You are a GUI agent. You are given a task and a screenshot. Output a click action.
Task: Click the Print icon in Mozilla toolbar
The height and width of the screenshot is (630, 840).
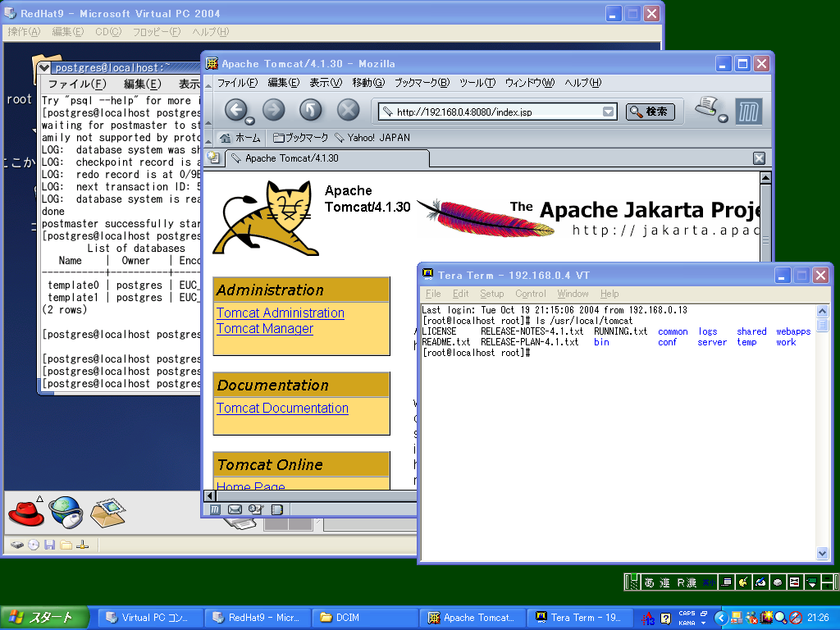[707, 106]
